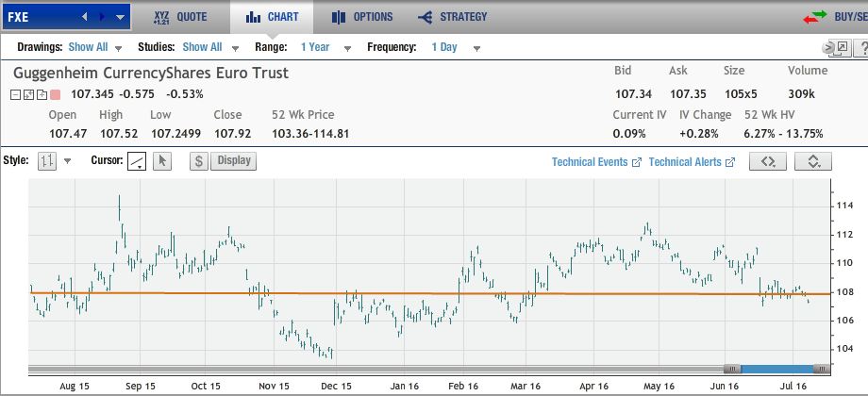Click the grey chart scrollbar track
The width and height of the screenshot is (868, 396).
pos(376,369)
